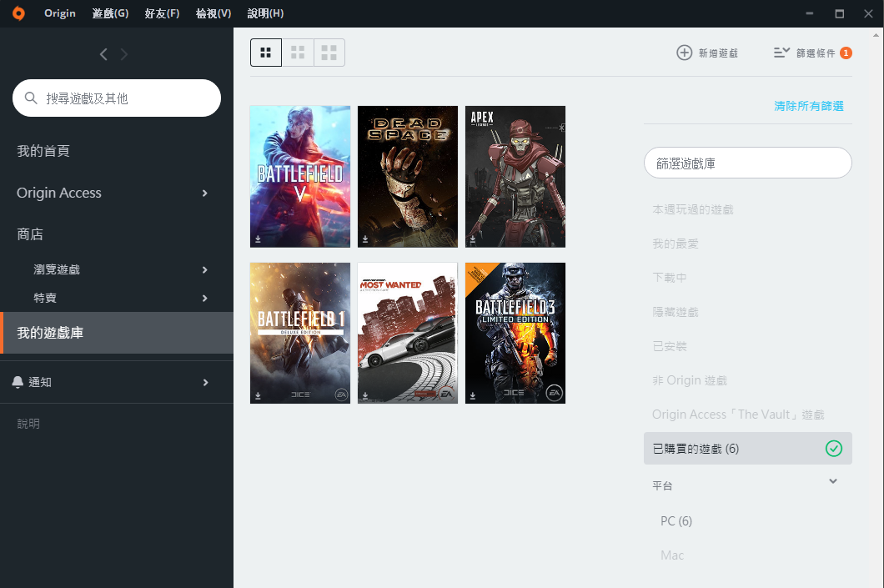Image resolution: width=884 pixels, height=588 pixels.
Task: Open the Dead Space game tile
Action: [x=408, y=177]
